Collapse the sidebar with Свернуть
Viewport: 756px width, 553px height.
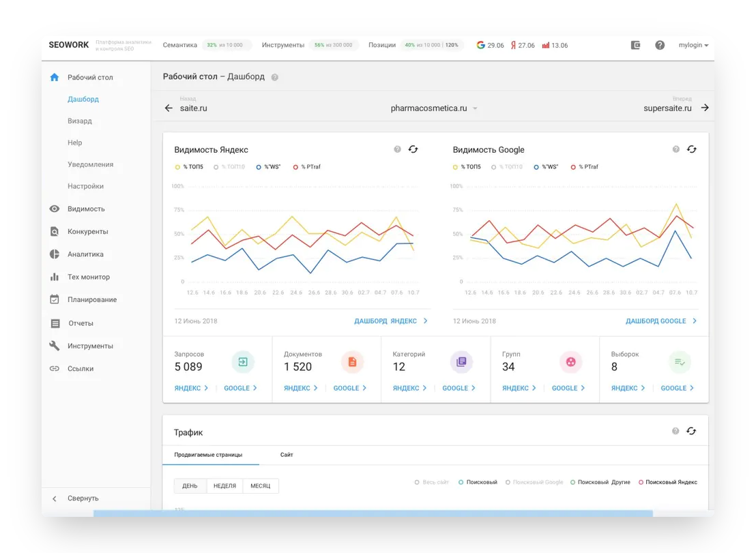pos(83,498)
